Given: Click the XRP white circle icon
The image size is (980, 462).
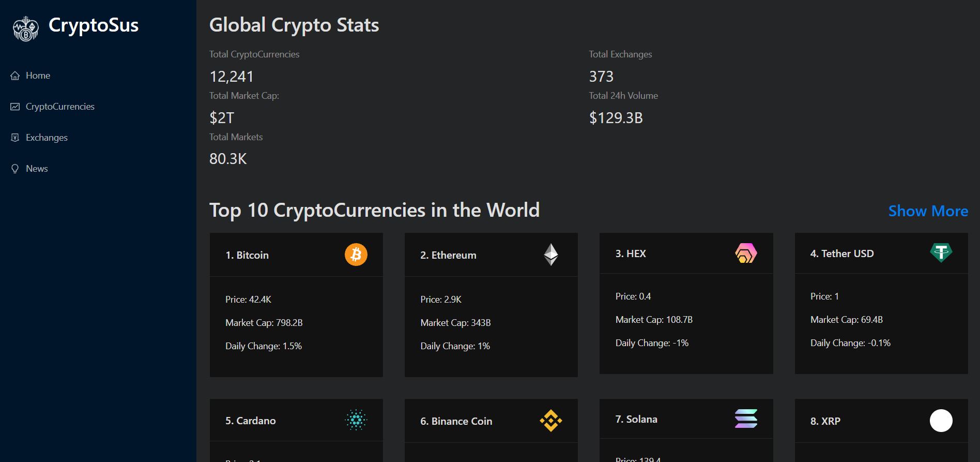Looking at the screenshot, I should point(941,421).
